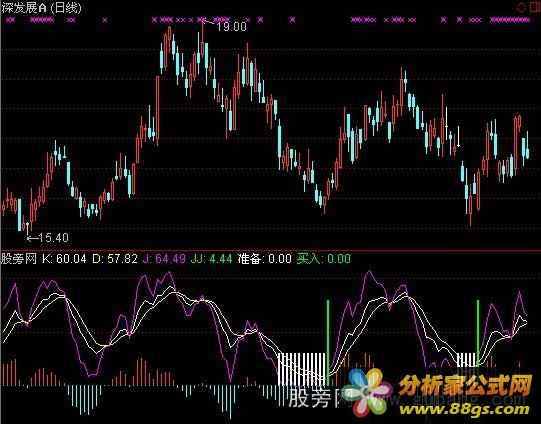Click the 准备: 0.00 indicator readout
This screenshot has height=424, width=541.
[265, 258]
